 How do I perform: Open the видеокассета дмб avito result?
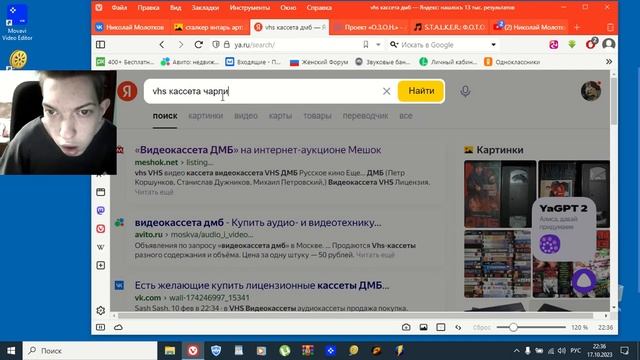coord(258,223)
